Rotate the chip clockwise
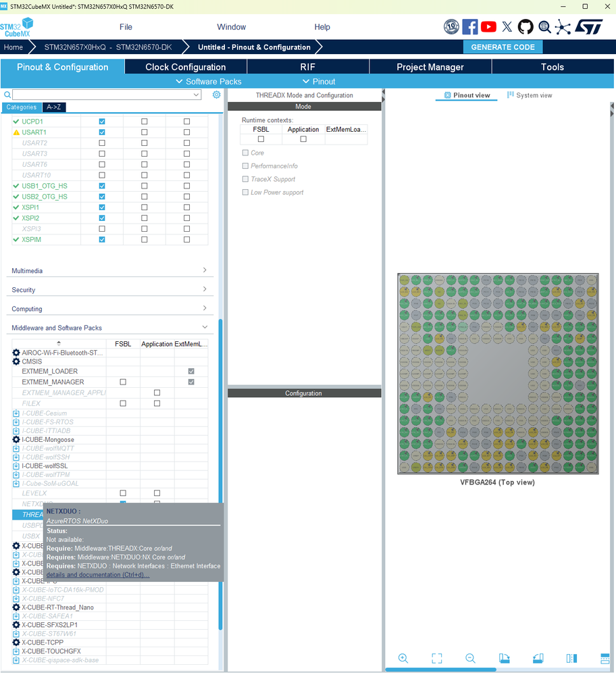616x675 pixels. 504,658
